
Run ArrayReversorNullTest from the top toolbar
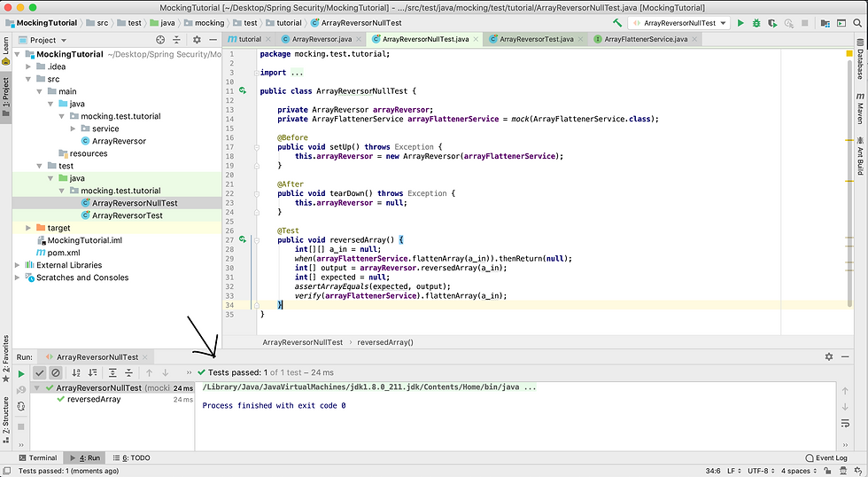[x=740, y=23]
